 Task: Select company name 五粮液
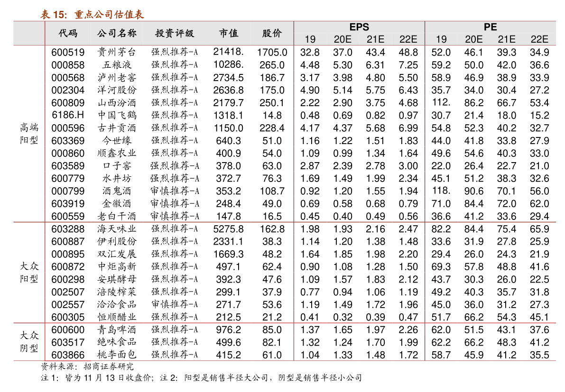coord(117,65)
